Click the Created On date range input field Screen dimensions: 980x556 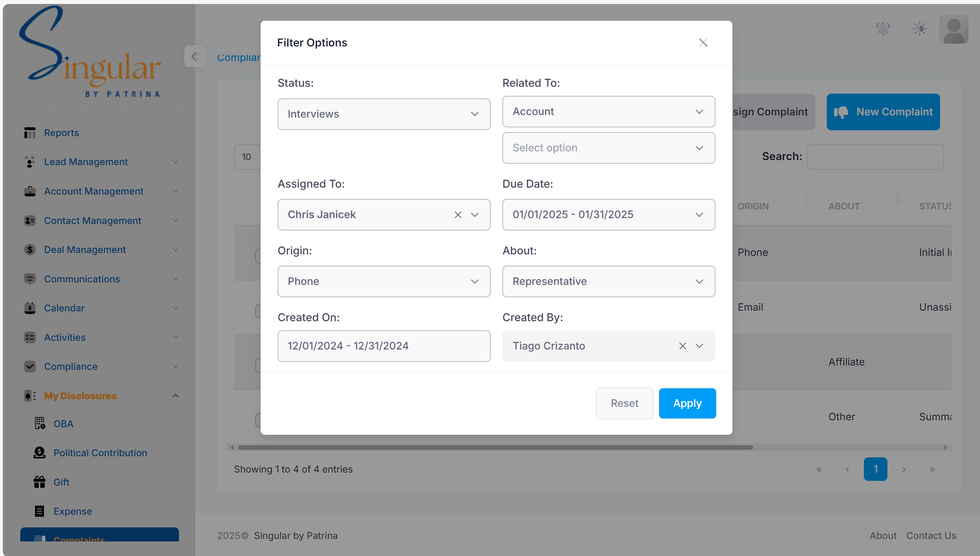coord(384,346)
